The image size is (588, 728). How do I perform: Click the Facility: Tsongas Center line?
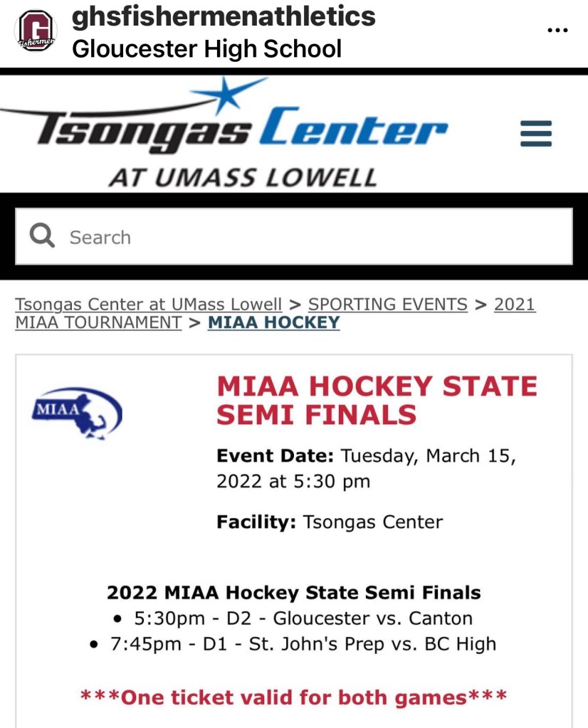pyautogui.click(x=330, y=522)
